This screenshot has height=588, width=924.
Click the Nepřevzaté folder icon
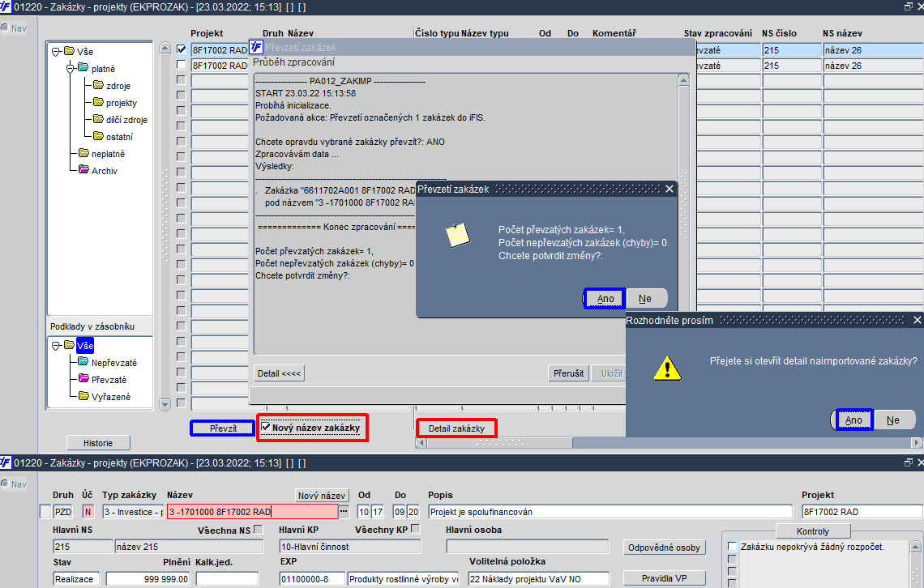pos(83,362)
